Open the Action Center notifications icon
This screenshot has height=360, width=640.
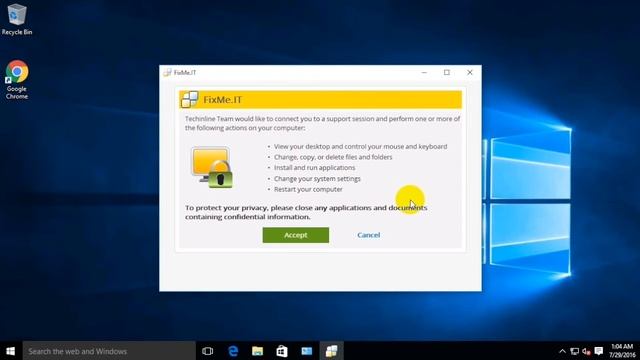click(x=599, y=351)
